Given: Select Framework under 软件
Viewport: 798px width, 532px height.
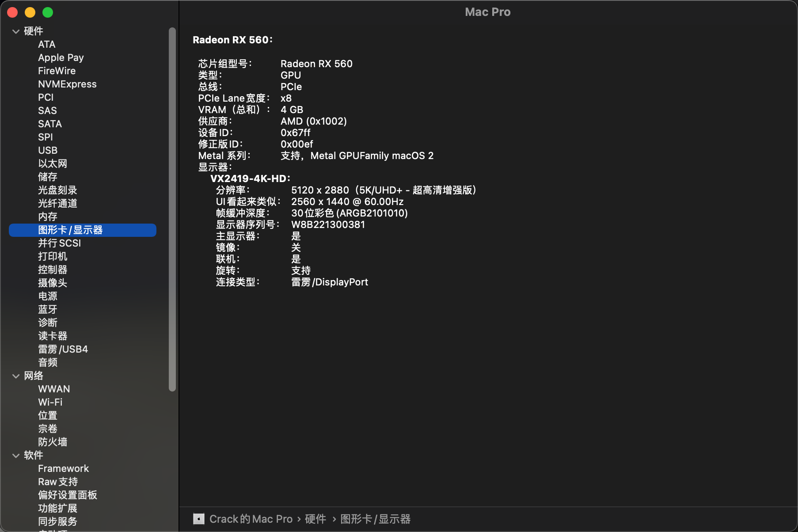Looking at the screenshot, I should (63, 468).
